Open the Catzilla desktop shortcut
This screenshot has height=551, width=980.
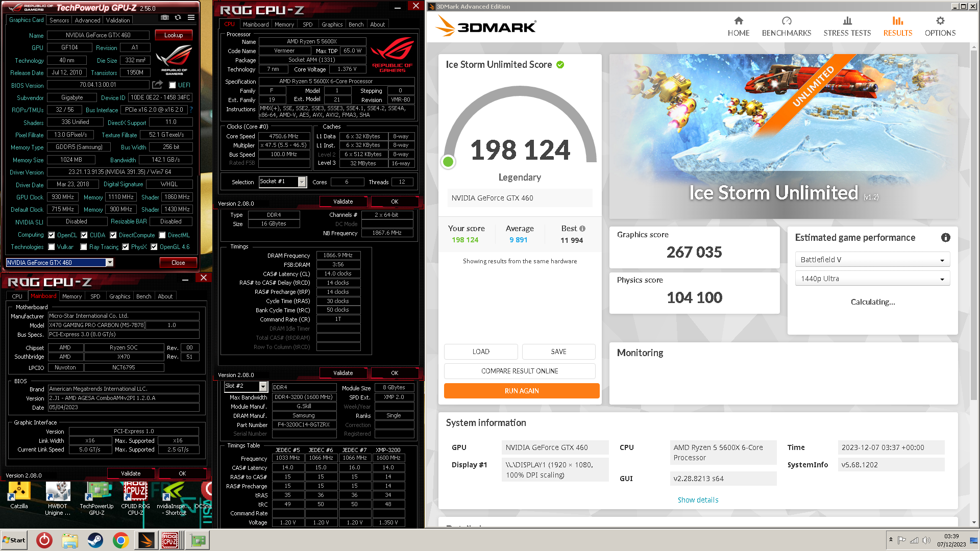19,496
